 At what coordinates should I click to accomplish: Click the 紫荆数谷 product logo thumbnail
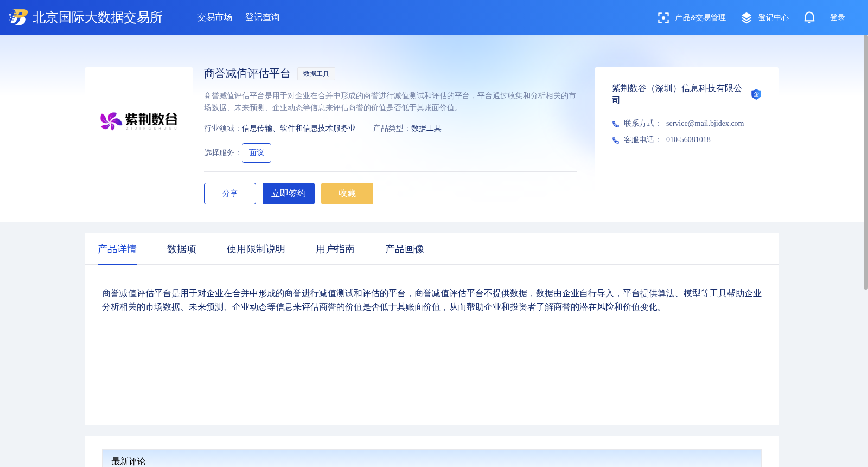point(139,121)
